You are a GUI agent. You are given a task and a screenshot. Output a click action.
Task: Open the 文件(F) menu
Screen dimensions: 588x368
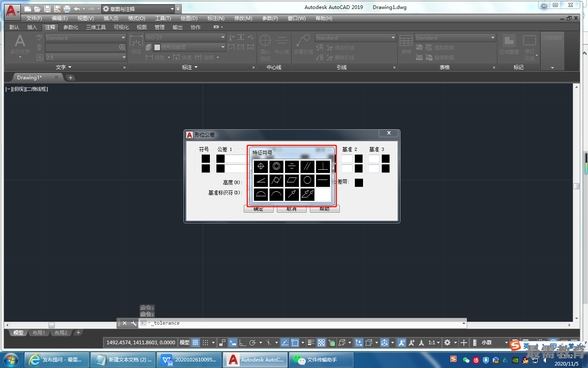34,18
